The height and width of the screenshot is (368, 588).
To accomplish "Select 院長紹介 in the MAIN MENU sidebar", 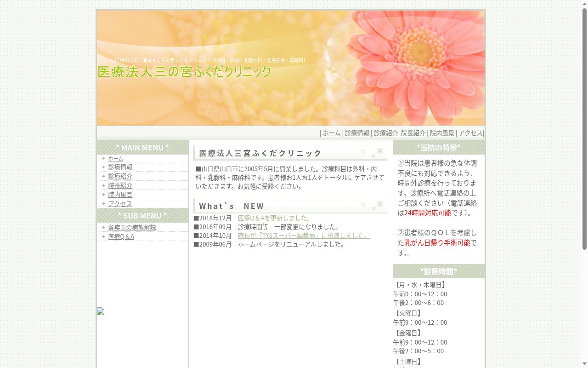I will click(120, 185).
